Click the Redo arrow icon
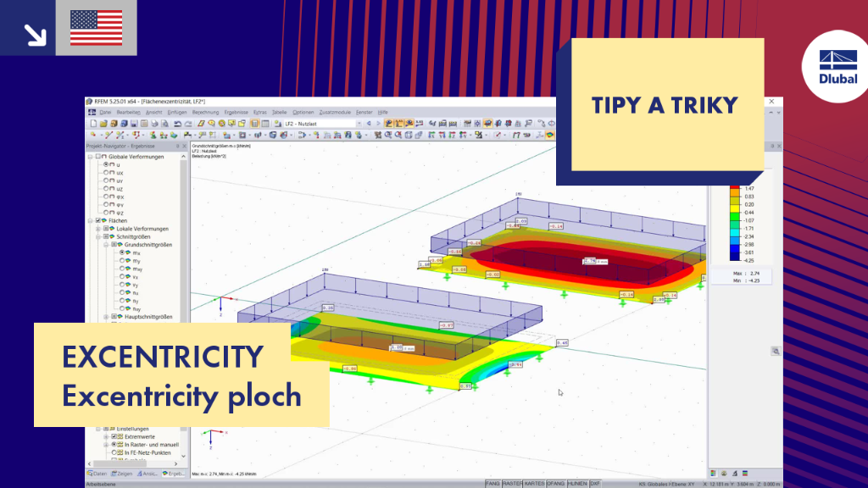This screenshot has width=868, height=488. [188, 124]
